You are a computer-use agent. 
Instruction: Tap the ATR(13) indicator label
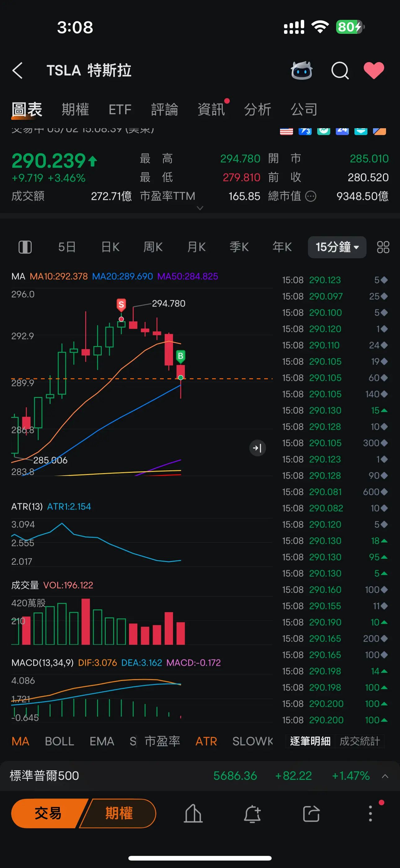pos(27,507)
